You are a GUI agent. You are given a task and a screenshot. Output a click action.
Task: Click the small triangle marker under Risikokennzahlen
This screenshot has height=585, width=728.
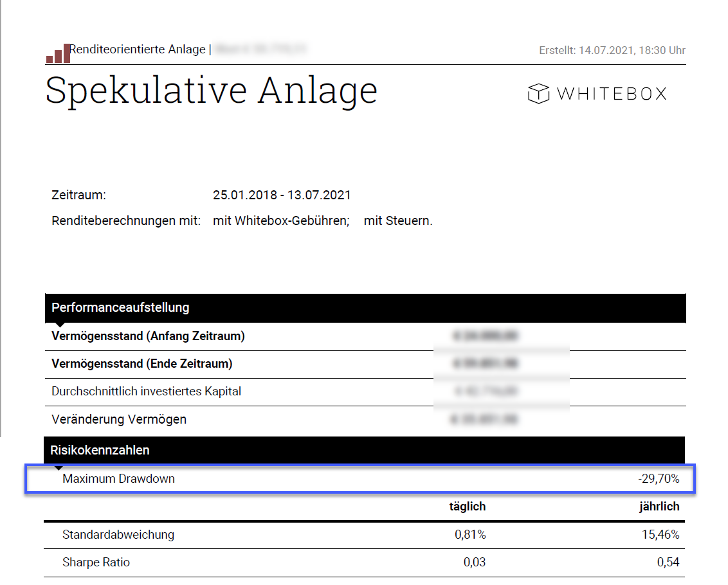coord(59,467)
